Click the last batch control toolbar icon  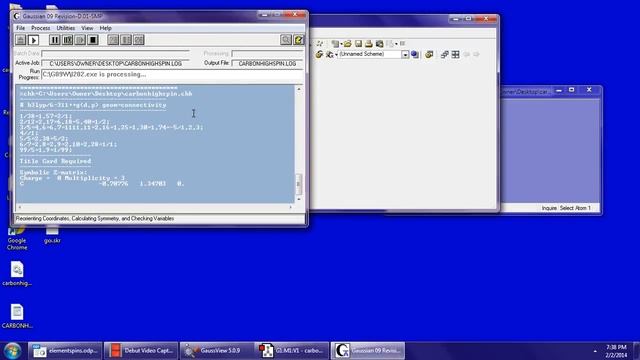[x=139, y=40]
